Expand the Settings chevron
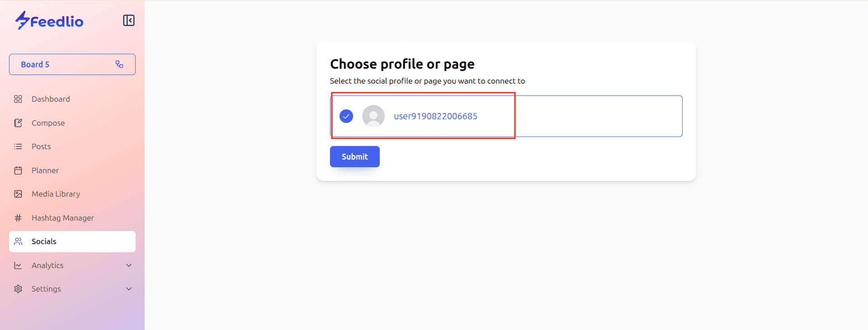868x330 pixels. point(129,289)
